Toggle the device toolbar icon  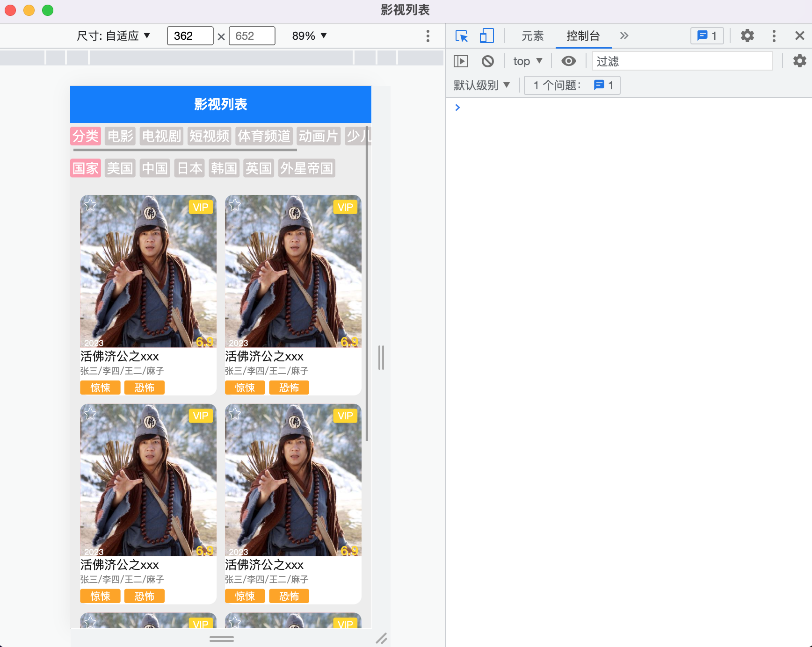click(486, 36)
